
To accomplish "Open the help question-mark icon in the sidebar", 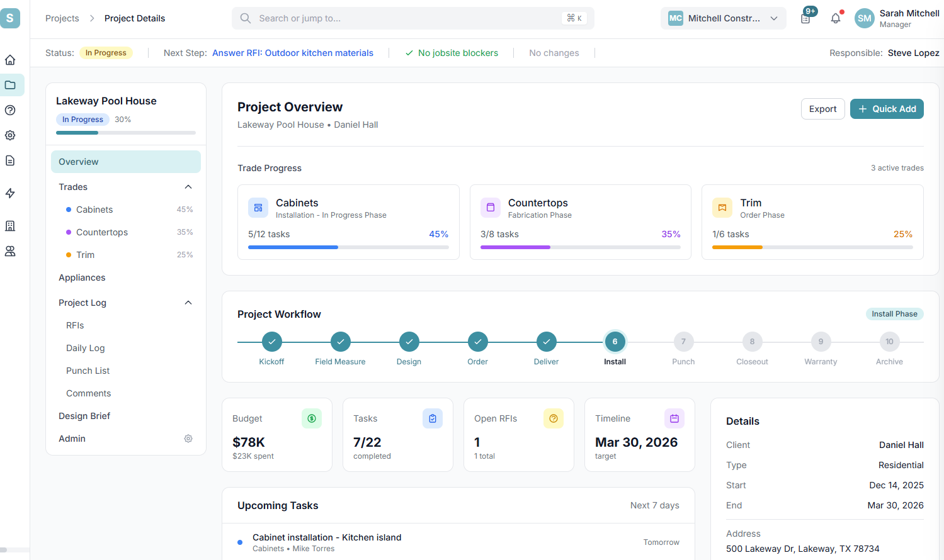I will (10, 110).
